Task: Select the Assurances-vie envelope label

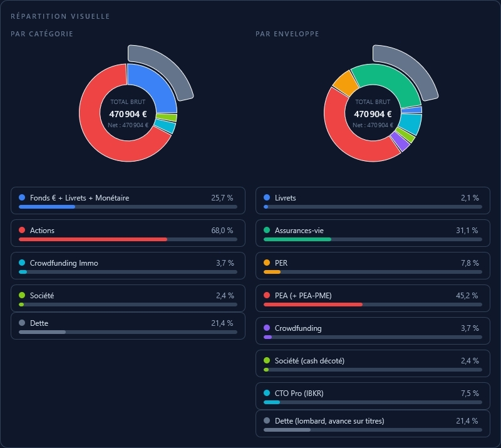Action: 299,230
